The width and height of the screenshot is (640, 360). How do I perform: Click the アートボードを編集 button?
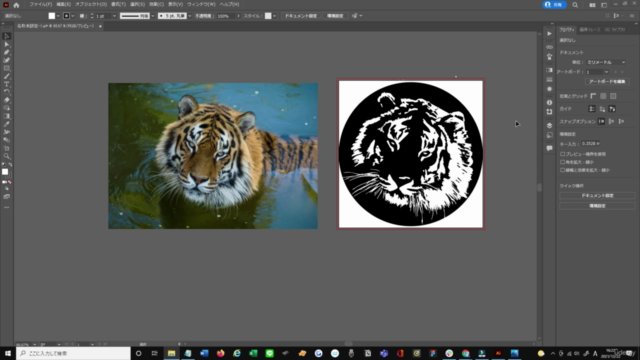click(607, 82)
